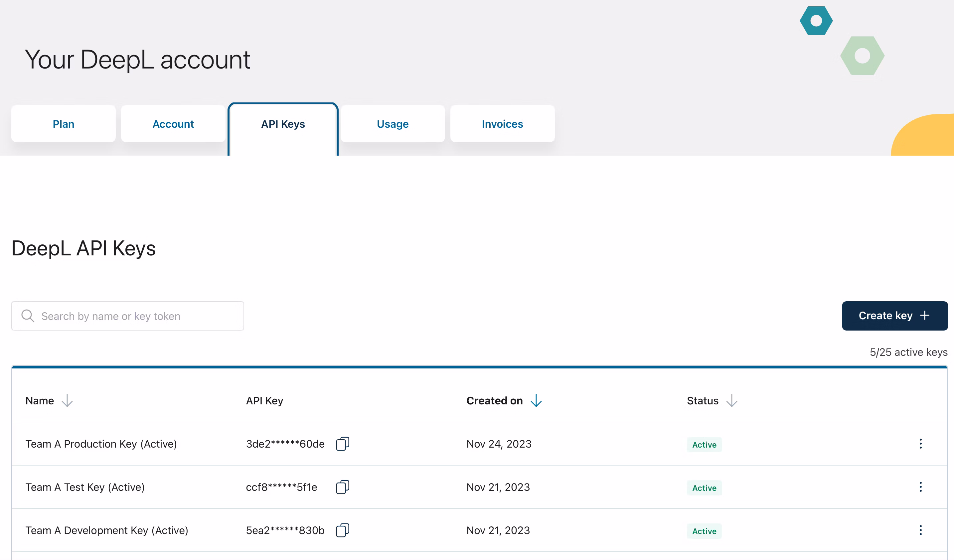Click the Team A Test Key name
Viewport: 954px width, 560px height.
click(85, 487)
